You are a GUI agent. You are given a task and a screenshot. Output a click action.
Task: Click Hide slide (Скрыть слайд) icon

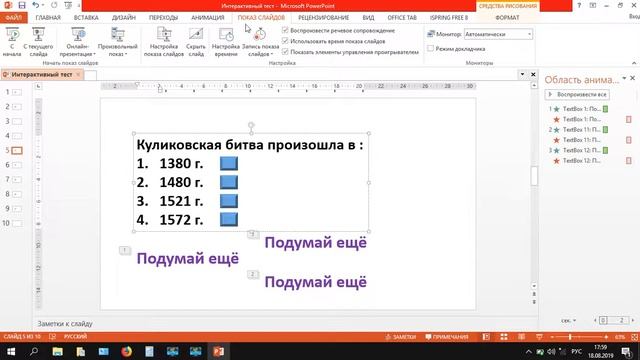tap(196, 34)
